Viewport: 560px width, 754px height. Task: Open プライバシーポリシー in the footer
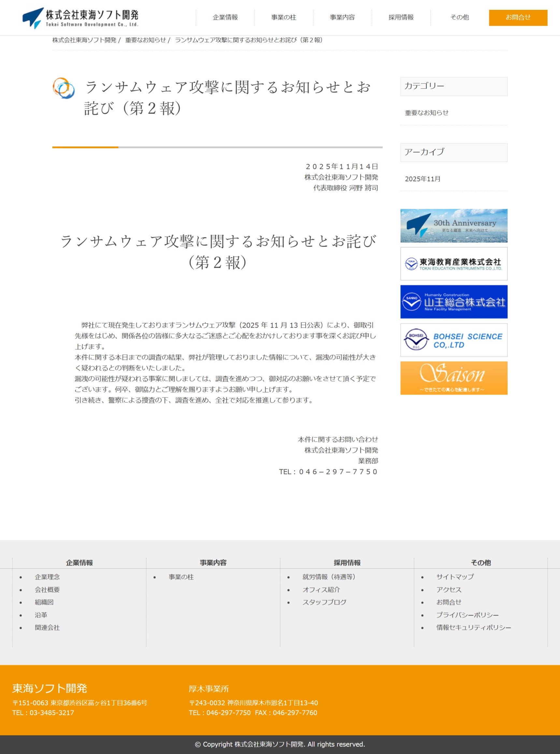coord(467,615)
